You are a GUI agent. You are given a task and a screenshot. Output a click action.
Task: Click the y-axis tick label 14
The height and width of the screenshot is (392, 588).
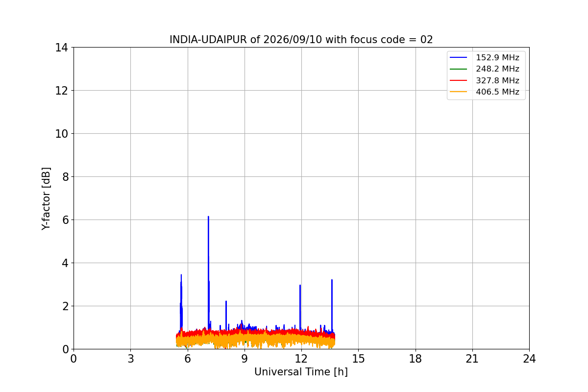pos(61,48)
